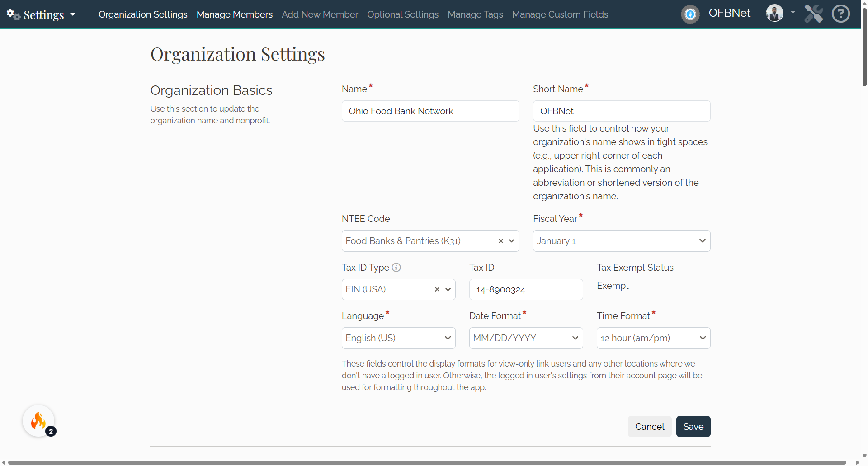Open Manage Tags tab
Image resolution: width=868 pixels, height=466 pixels.
[475, 14]
